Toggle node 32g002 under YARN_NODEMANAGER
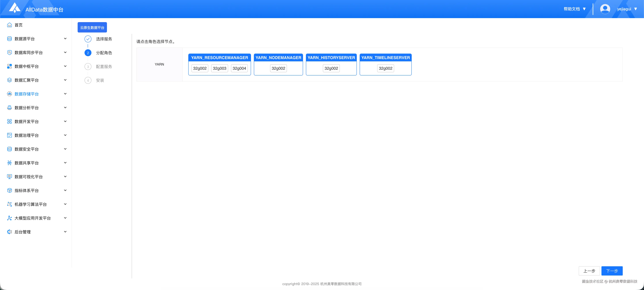Image resolution: width=644 pixels, height=290 pixels. (278, 68)
